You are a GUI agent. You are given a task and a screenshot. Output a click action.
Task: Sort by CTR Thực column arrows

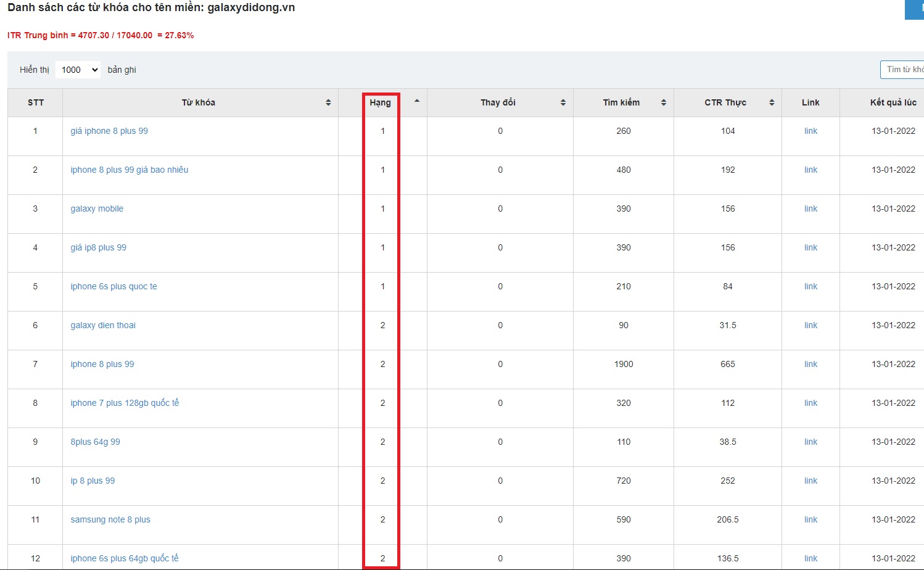772,103
